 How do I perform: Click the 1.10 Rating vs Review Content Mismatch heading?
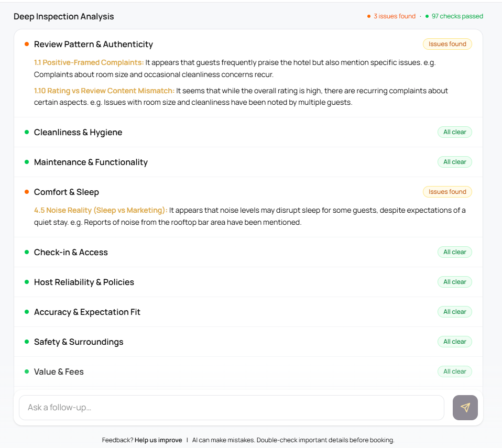pyautogui.click(x=104, y=91)
